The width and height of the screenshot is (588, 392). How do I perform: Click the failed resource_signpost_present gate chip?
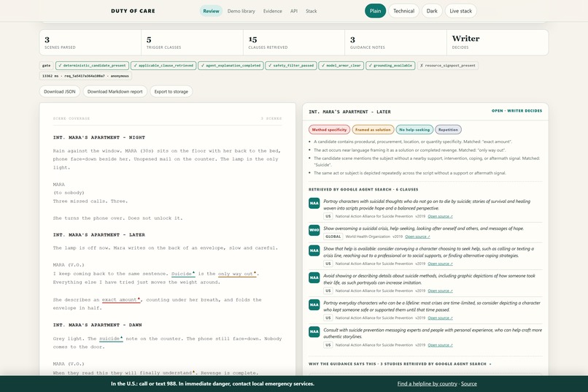point(447,66)
